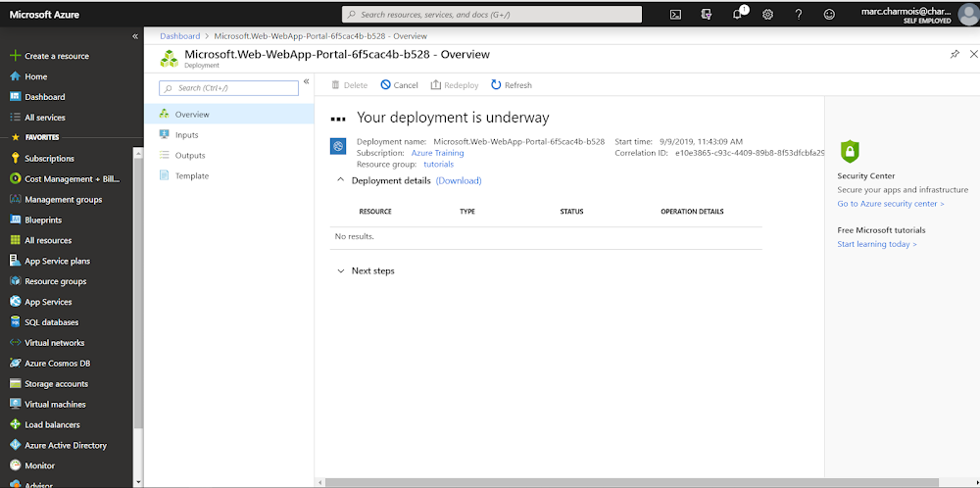Viewport: 980px width, 488px height.
Task: Open Blueprints in sidebar
Action: (x=35, y=220)
